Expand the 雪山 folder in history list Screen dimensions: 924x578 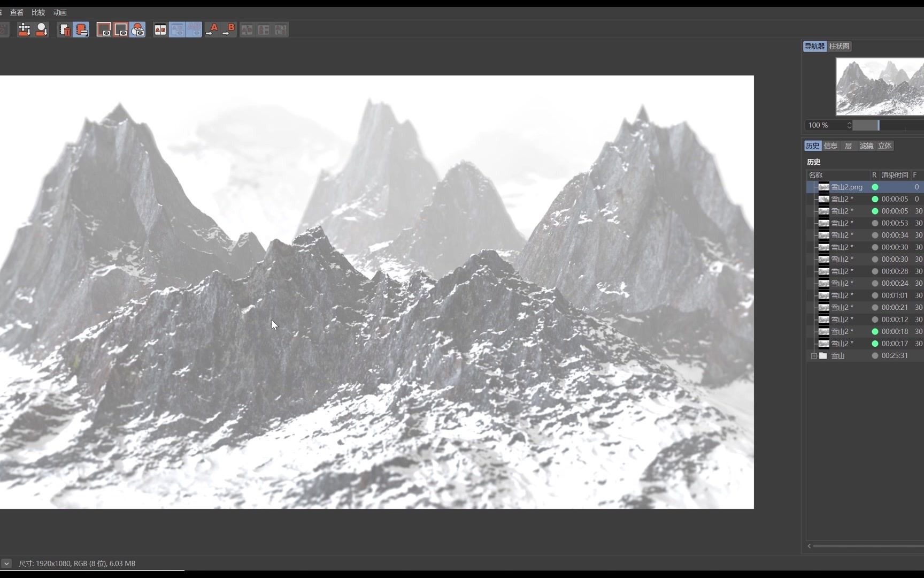coord(814,355)
